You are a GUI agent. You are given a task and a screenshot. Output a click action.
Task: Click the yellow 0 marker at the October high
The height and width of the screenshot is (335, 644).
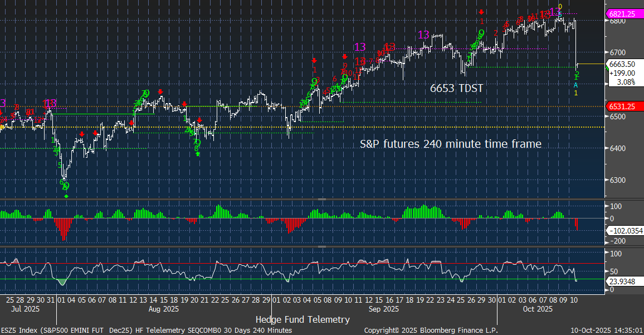560,7
